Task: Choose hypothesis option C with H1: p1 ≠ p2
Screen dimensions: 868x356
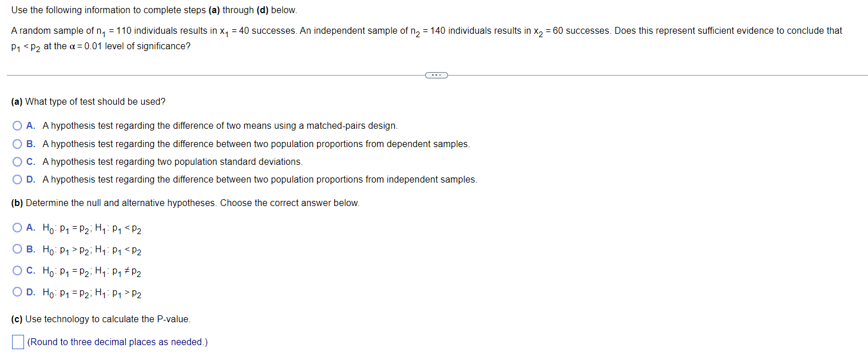Action: (17, 270)
